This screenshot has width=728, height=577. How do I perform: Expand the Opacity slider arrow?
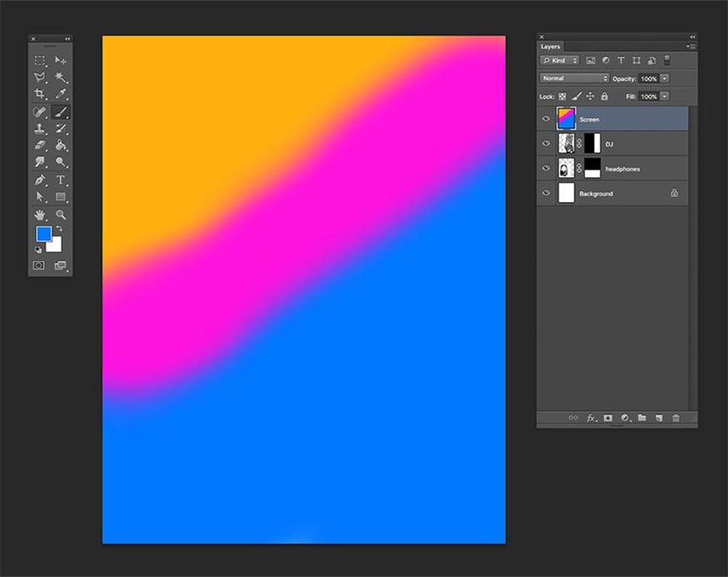(x=664, y=78)
